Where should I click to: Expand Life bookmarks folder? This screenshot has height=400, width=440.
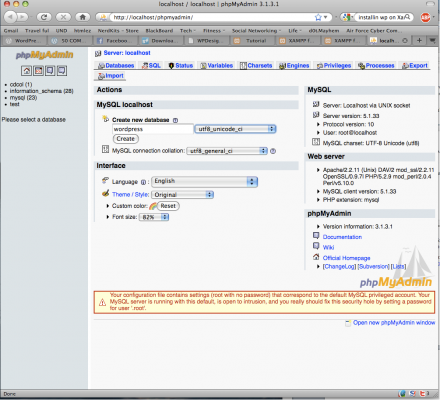click(x=295, y=31)
